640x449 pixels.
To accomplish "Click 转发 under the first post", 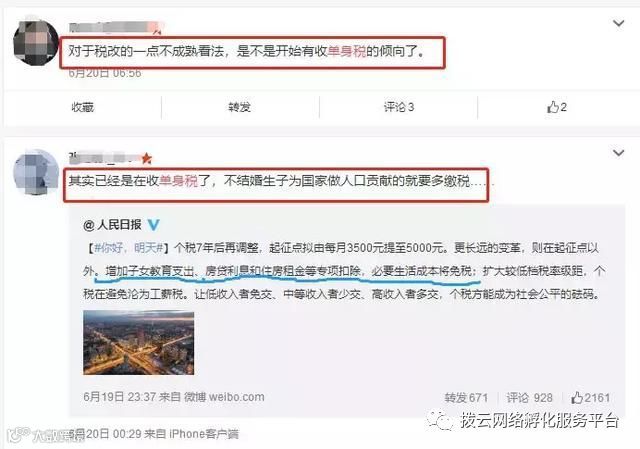I will (240, 107).
